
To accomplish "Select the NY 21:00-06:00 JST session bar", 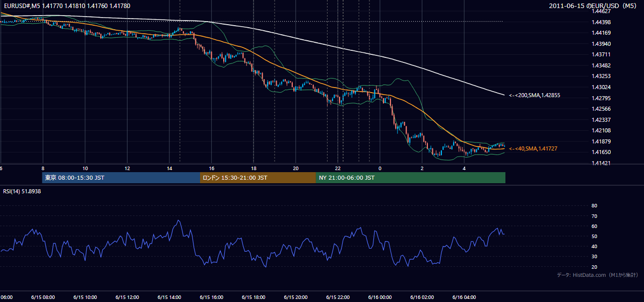I will [x=411, y=178].
